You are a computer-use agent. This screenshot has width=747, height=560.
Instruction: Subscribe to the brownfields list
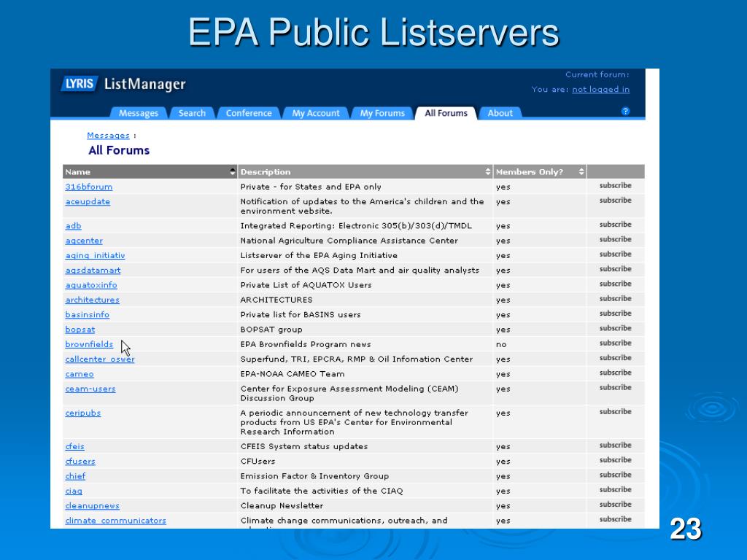[616, 343]
